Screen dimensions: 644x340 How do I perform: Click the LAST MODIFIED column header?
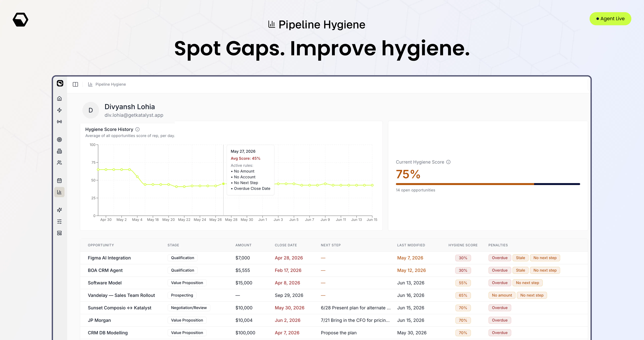click(x=411, y=245)
